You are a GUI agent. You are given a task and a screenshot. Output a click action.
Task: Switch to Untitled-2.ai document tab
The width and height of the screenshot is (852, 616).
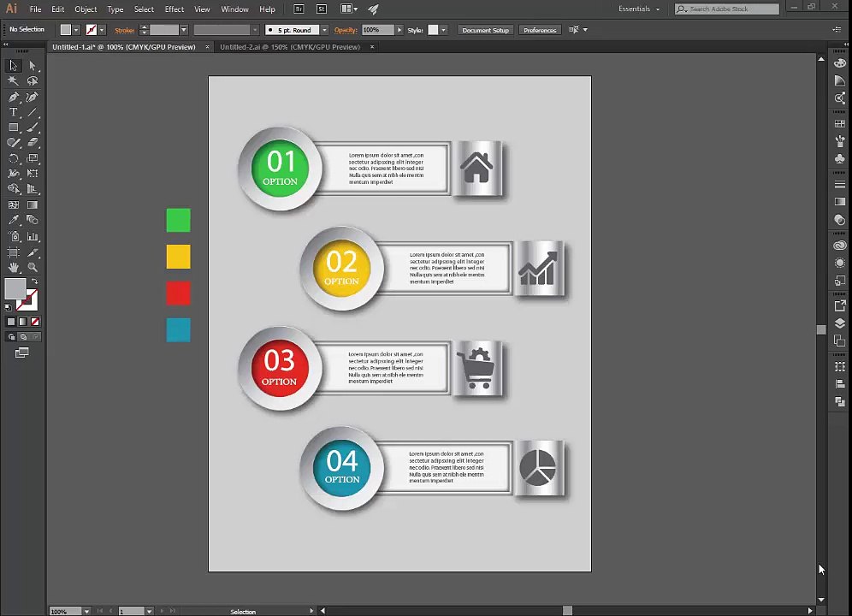(290, 47)
